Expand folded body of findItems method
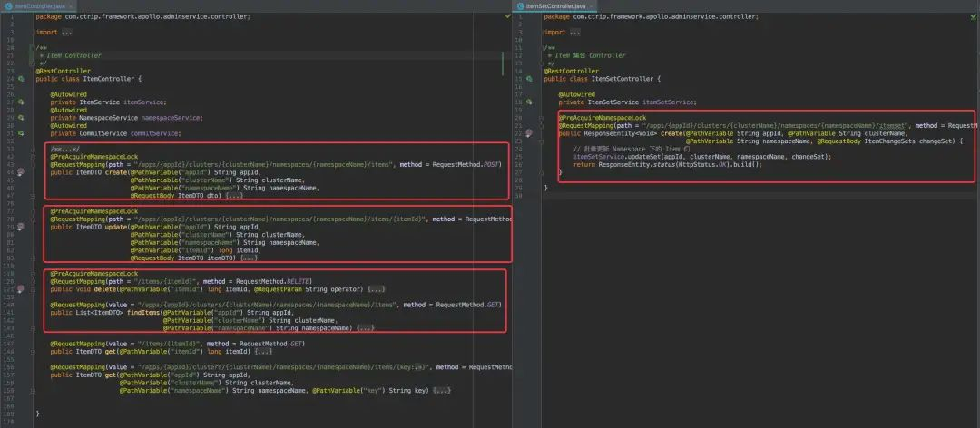 point(366,328)
